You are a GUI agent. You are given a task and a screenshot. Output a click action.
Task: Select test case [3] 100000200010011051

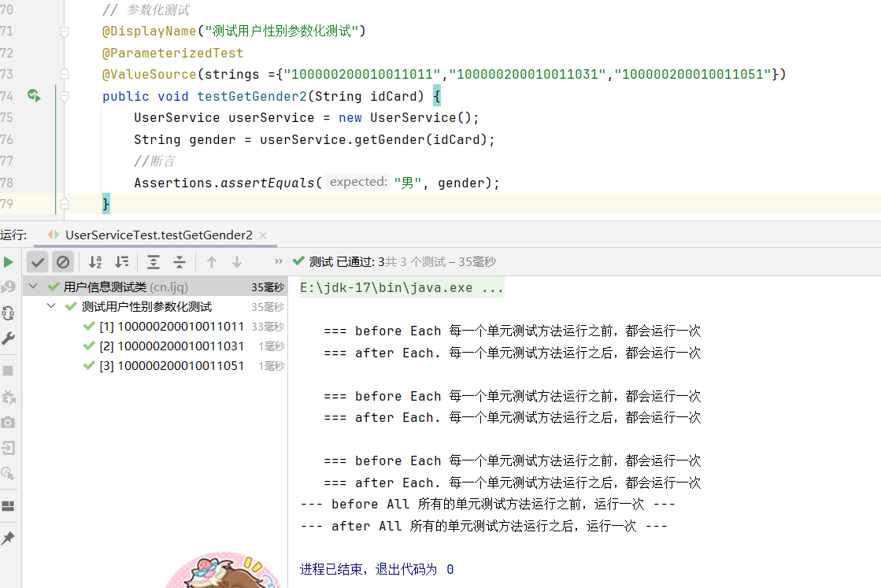click(155, 365)
